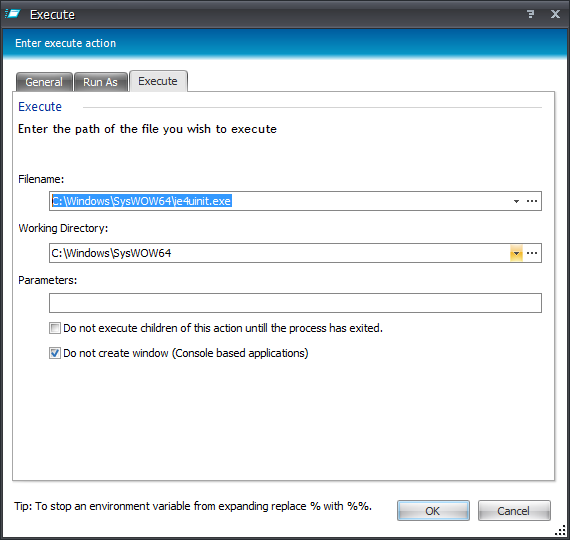Screen dimensions: 570x540
Task: Click the Cancel button
Action: (514, 511)
